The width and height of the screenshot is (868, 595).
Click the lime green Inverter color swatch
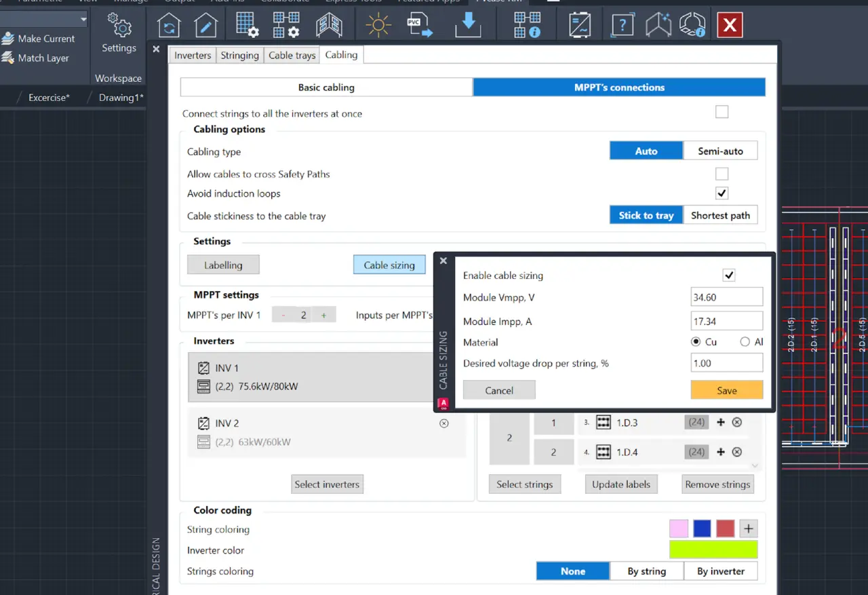pyautogui.click(x=713, y=550)
